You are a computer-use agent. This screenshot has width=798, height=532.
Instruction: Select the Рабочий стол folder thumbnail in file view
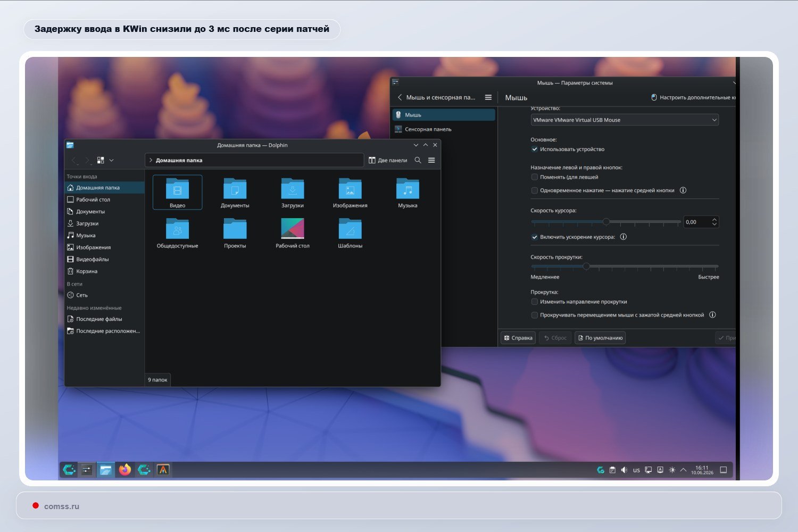point(293,229)
